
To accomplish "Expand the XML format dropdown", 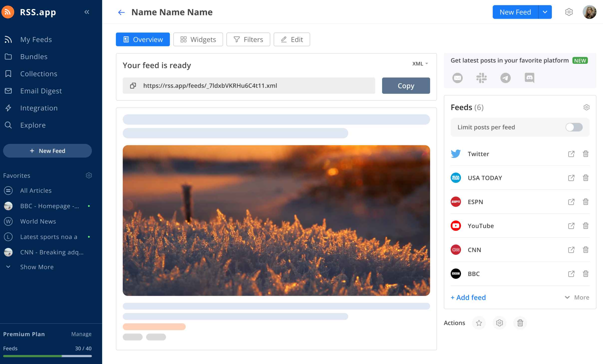I will pos(420,64).
